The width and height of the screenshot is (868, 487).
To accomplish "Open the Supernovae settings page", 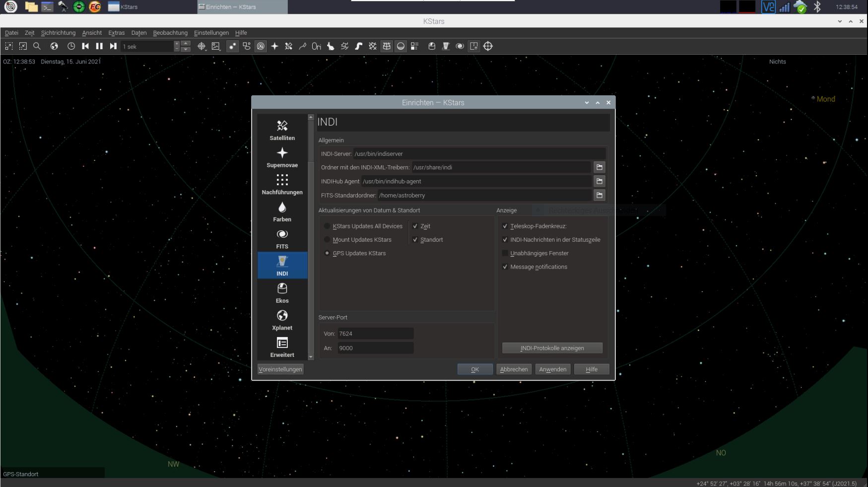I will pyautogui.click(x=282, y=157).
